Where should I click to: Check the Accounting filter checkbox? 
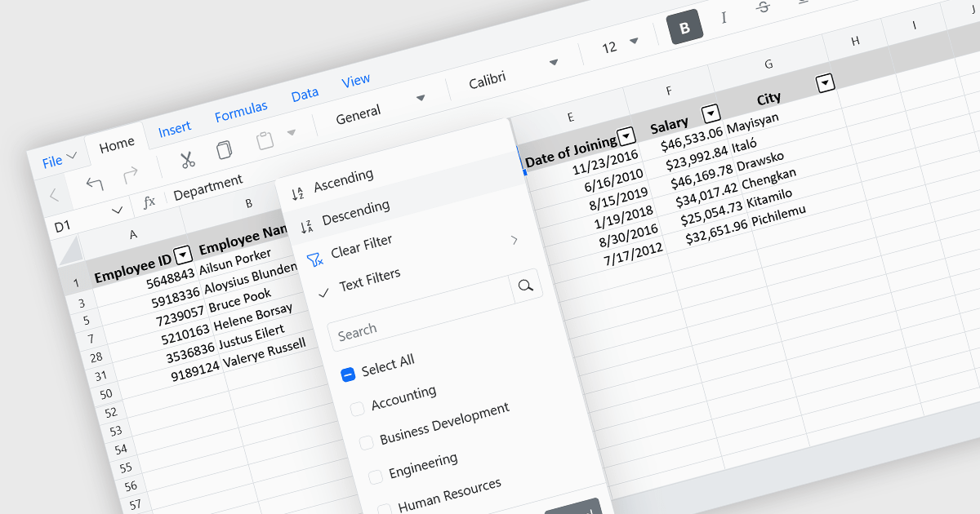[x=357, y=409]
